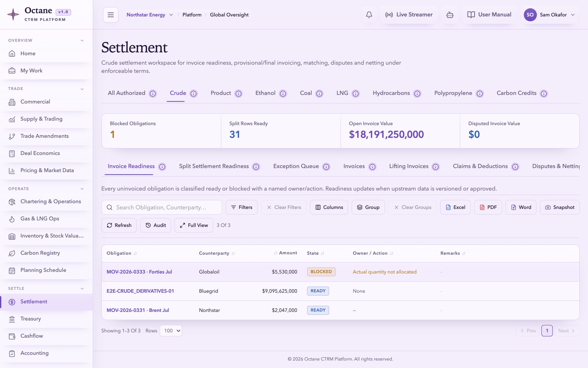Export the table to PDF
This screenshot has width=588, height=368.
pos(488,208)
